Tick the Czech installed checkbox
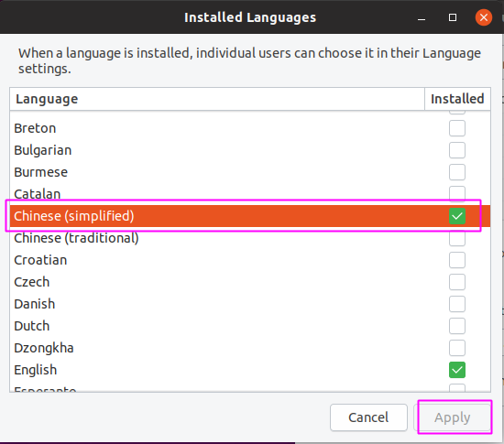 coord(457,282)
